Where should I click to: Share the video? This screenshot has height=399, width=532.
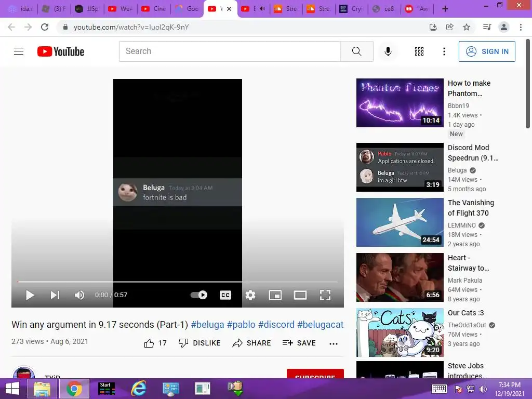point(251,343)
